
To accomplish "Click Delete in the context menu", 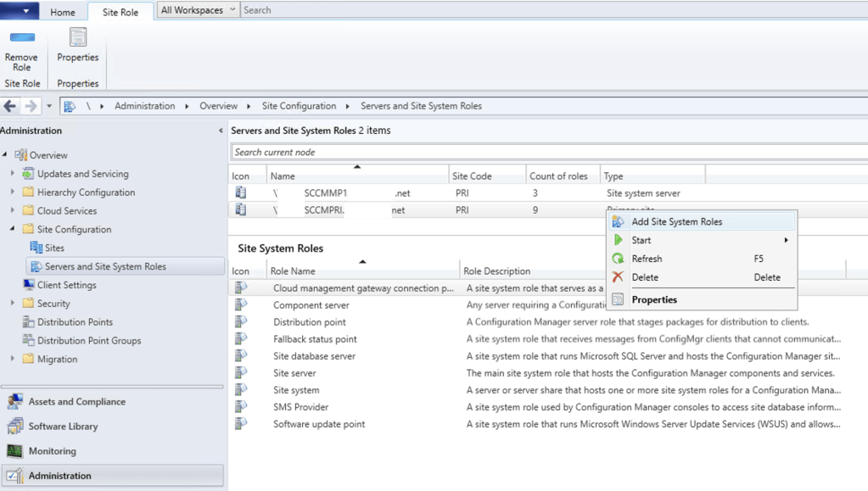I will pyautogui.click(x=645, y=277).
